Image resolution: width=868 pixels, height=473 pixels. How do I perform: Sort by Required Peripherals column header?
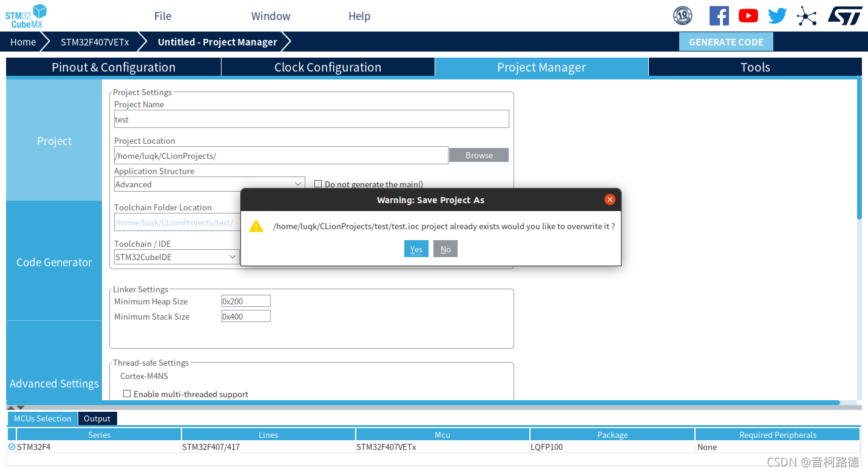click(x=778, y=434)
